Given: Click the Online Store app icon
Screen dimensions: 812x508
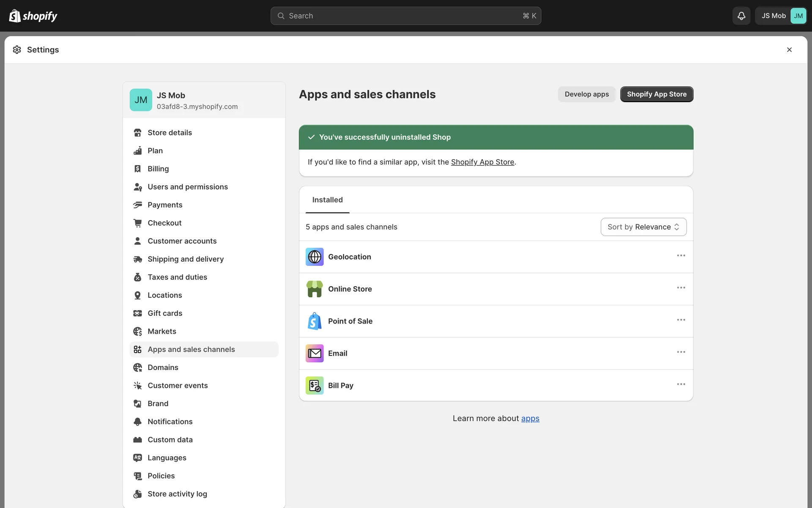Looking at the screenshot, I should click(x=314, y=289).
